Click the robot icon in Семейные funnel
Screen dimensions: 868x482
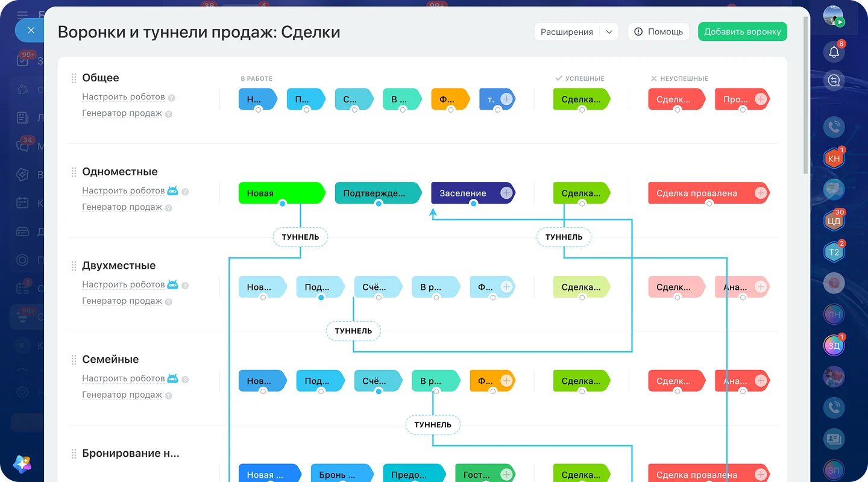click(x=172, y=378)
